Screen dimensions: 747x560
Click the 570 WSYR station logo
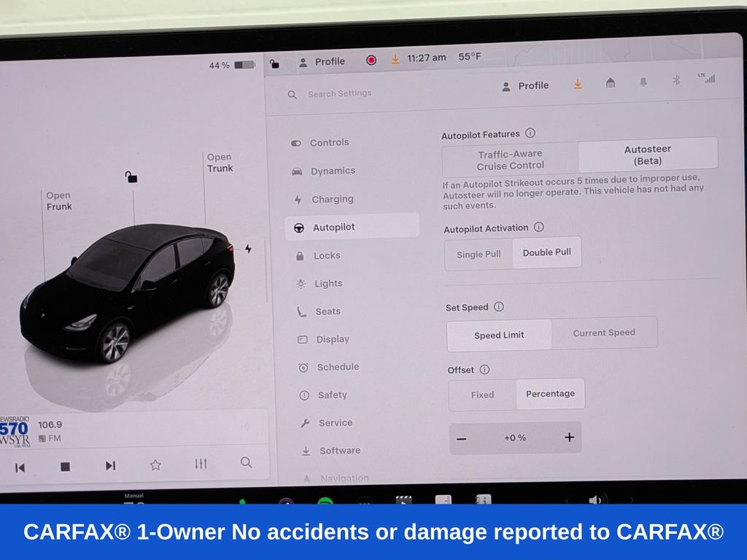click(x=15, y=432)
